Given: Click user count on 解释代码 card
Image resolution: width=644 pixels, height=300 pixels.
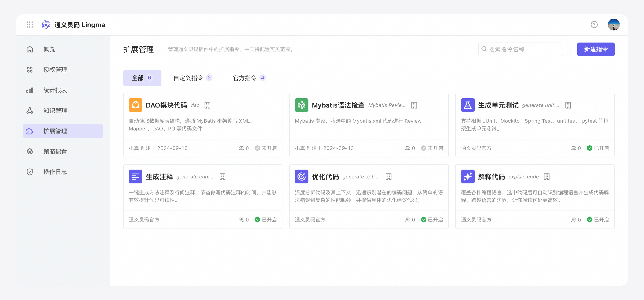Looking at the screenshot, I should (x=576, y=219).
